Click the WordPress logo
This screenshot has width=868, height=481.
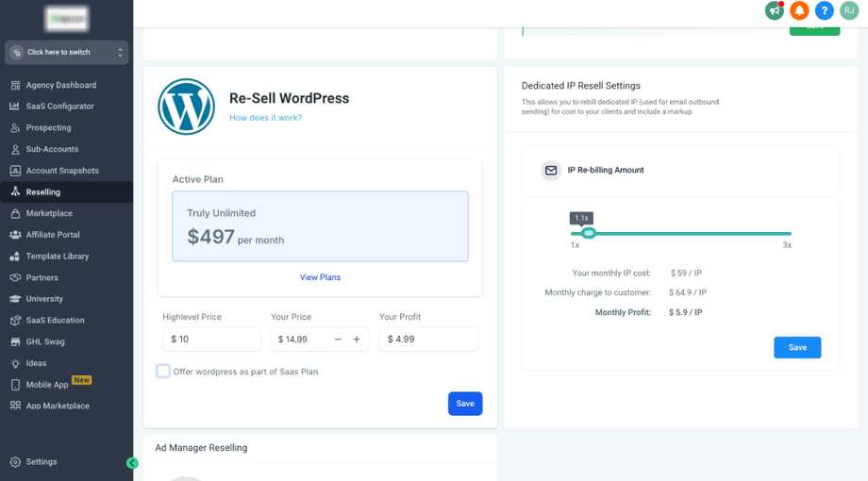pyautogui.click(x=187, y=107)
